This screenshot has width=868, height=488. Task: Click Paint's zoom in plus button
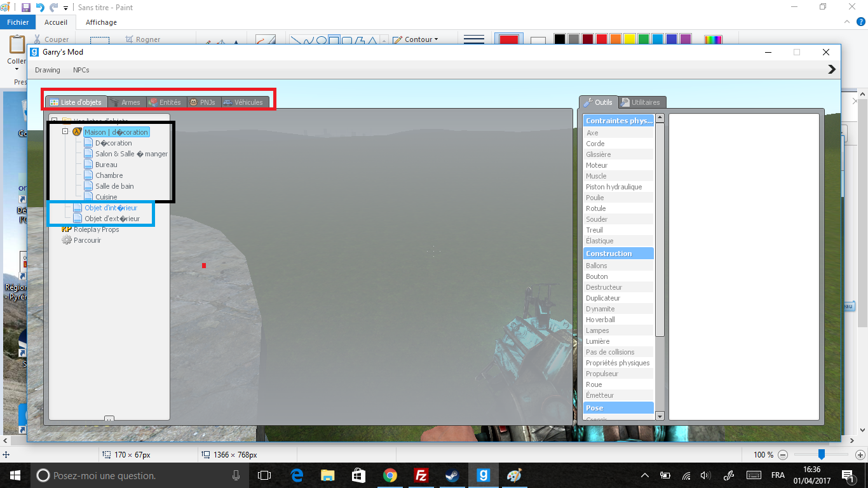point(860,455)
